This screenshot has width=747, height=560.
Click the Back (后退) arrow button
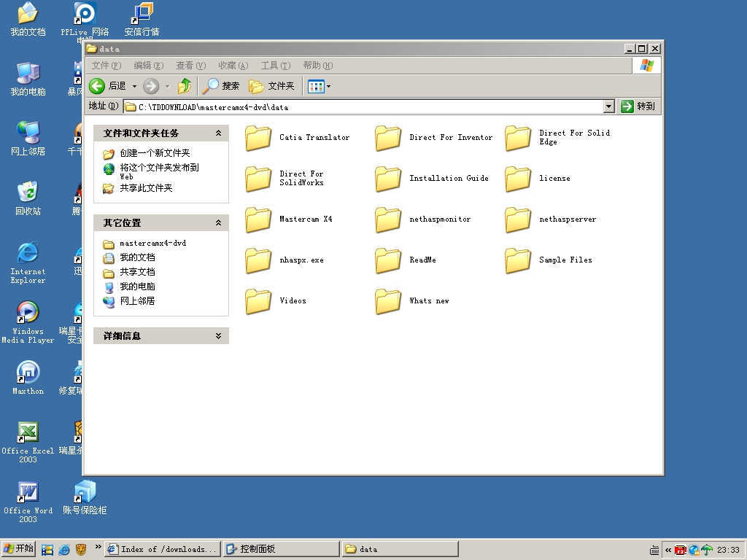click(x=108, y=86)
